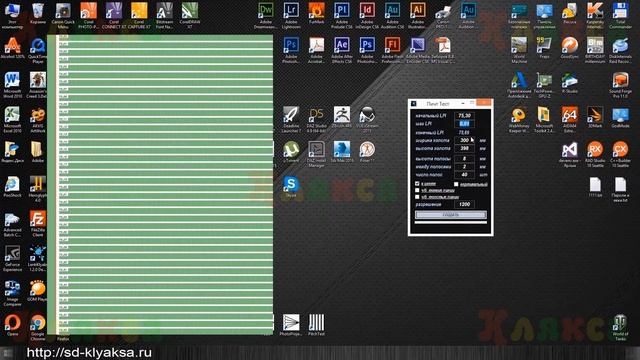Image resolution: width=640 pixels, height=360 pixels.
Task: Open RAD Studio 10 Seattle icon
Action: tap(595, 154)
